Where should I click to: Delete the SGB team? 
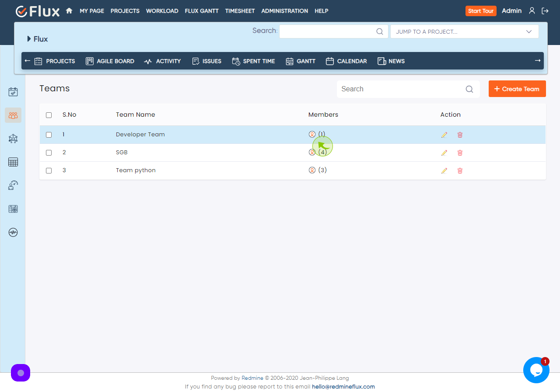pos(460,153)
